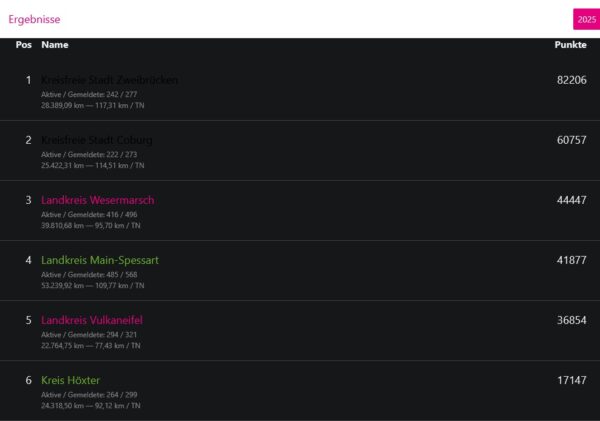Open Kreisfreie Stadt Coburg entry
The height and width of the screenshot is (421, 600).
[97, 140]
